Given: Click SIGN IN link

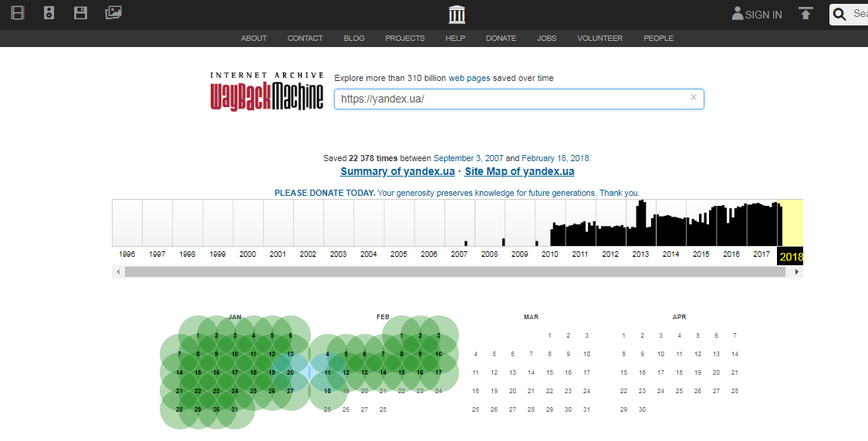Looking at the screenshot, I should point(757,15).
